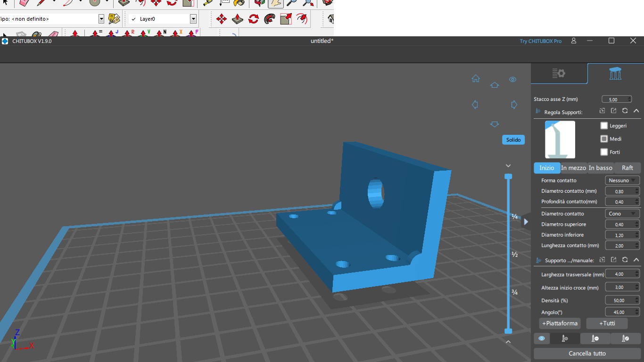Select the remove support tool icon

[x=595, y=338]
